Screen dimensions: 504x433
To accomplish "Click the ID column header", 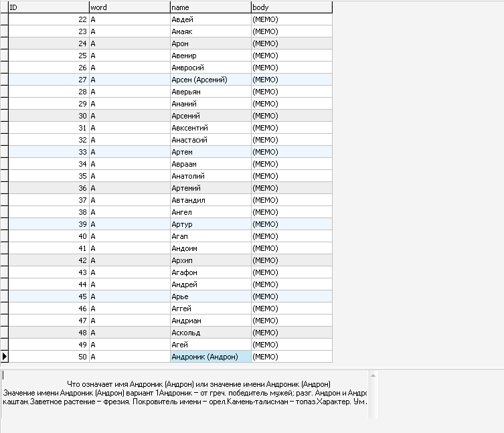I will pos(48,7).
